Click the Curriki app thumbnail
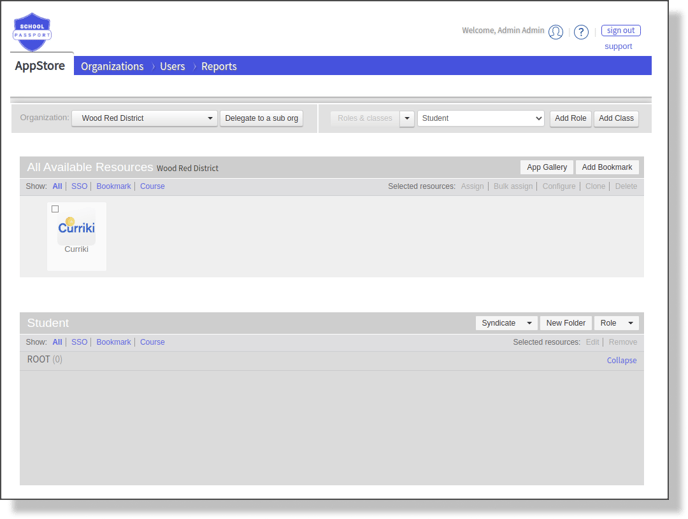Viewport: 688px width, 519px height. point(76,227)
